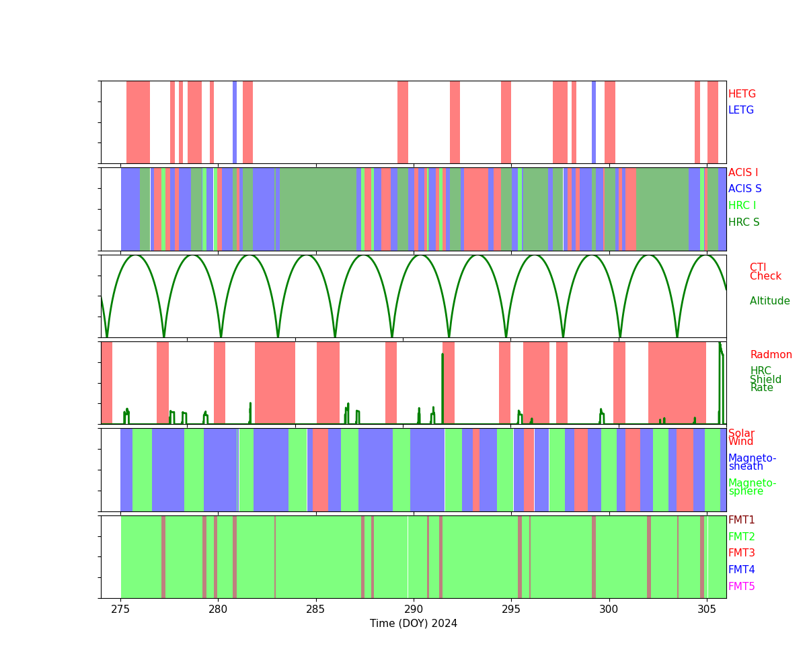Click the HRC S legend label
Image resolution: width=807 pixels, height=672 pixels.
pyautogui.click(x=744, y=222)
